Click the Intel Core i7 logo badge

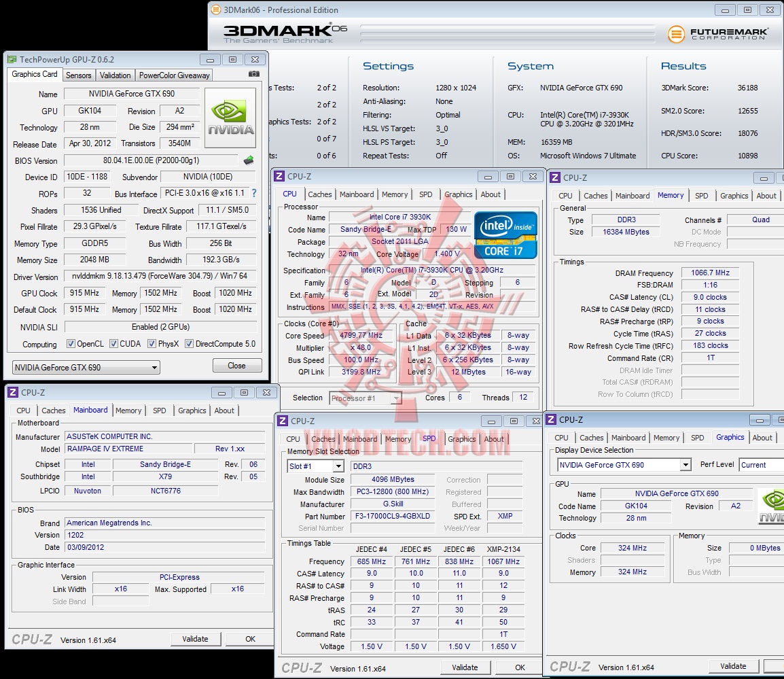click(505, 235)
